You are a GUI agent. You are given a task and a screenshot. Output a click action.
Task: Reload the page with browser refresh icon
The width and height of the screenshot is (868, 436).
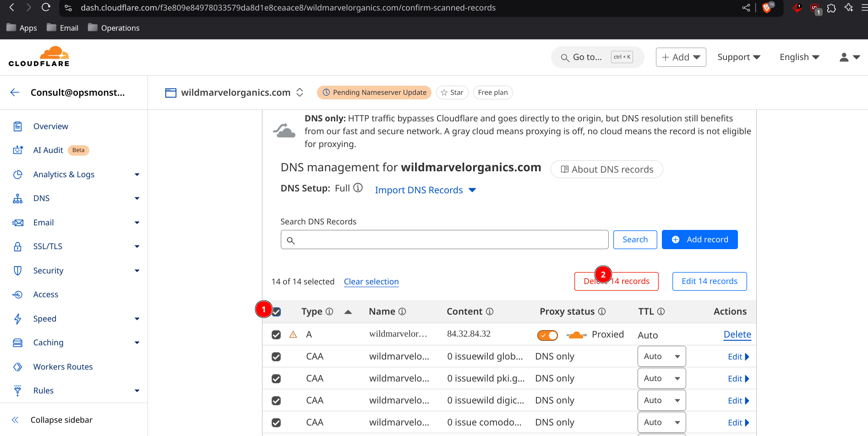tap(46, 7)
